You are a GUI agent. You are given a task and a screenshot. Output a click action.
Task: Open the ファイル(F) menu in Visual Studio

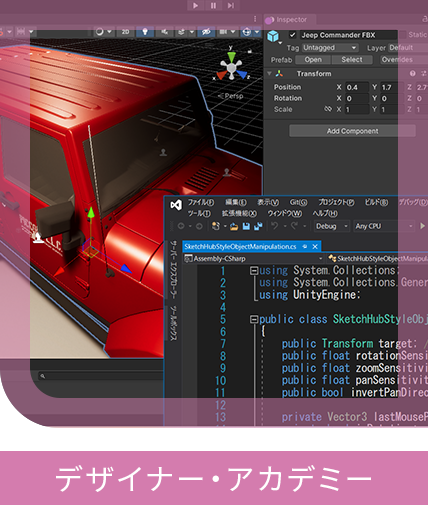click(x=201, y=202)
